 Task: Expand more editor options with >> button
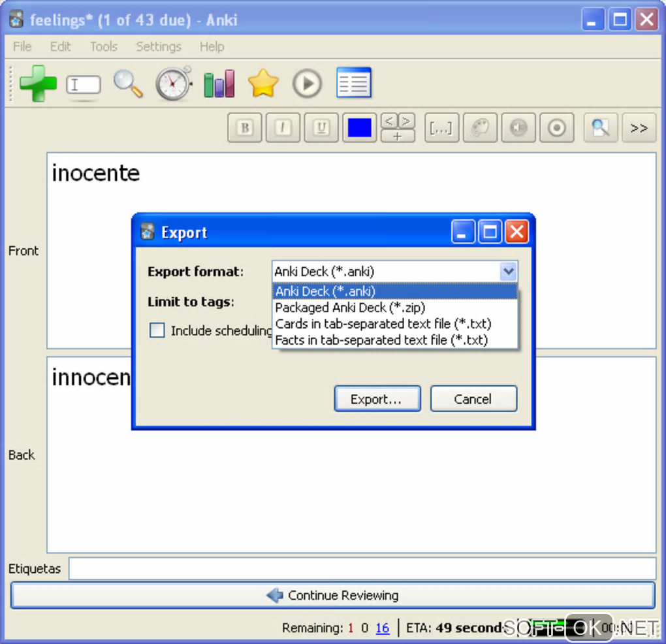(x=639, y=128)
